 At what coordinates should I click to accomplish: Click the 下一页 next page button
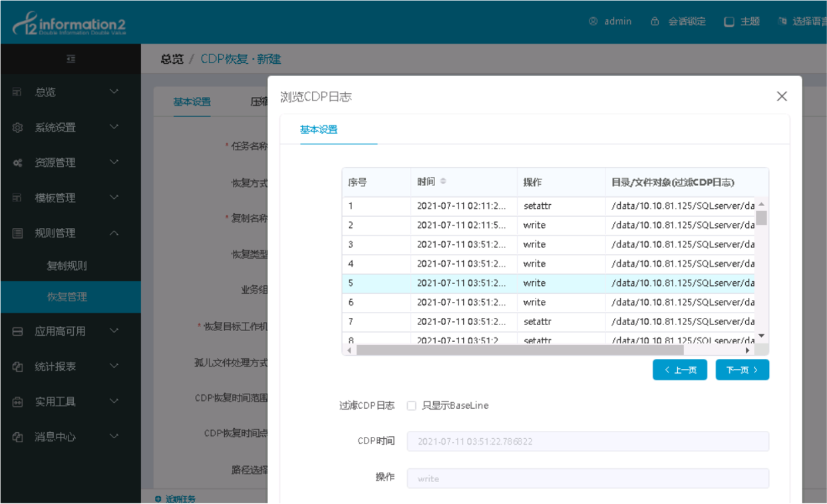point(743,370)
